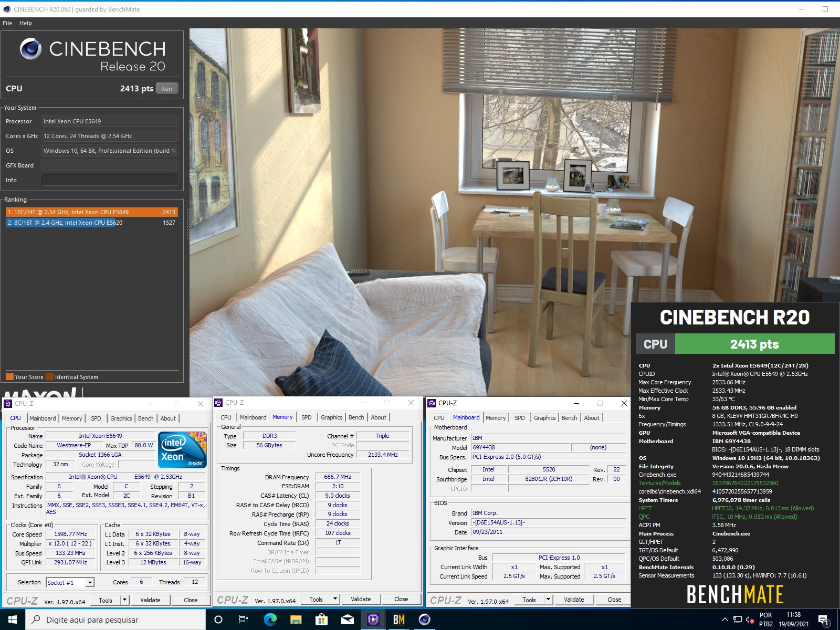Image resolution: width=840 pixels, height=630 pixels.
Task: Expand Tools dropdown arrow in middle CPU-Z
Action: click(335, 599)
